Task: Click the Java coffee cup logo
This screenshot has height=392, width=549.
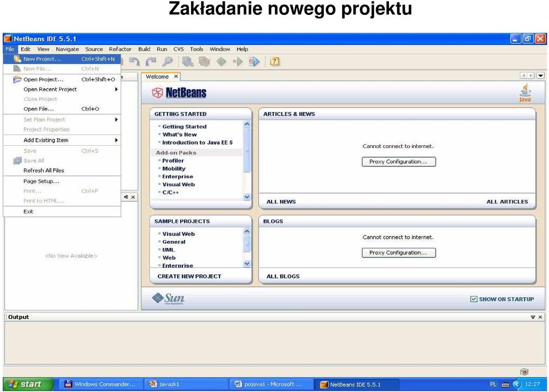Action: 525,93
